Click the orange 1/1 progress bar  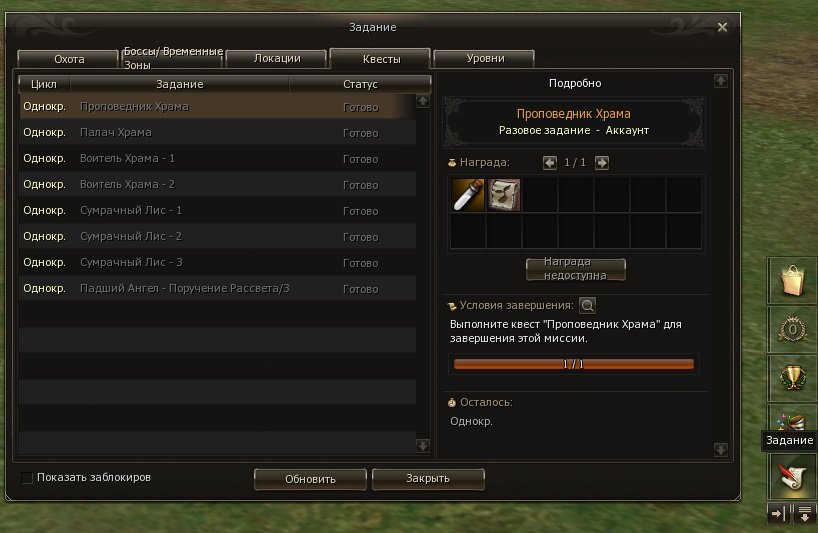573,364
